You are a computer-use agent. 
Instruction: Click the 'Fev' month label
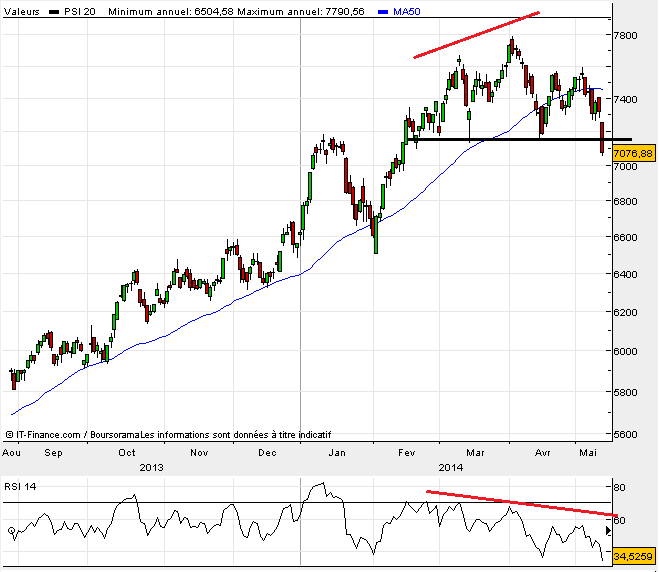pyautogui.click(x=407, y=453)
